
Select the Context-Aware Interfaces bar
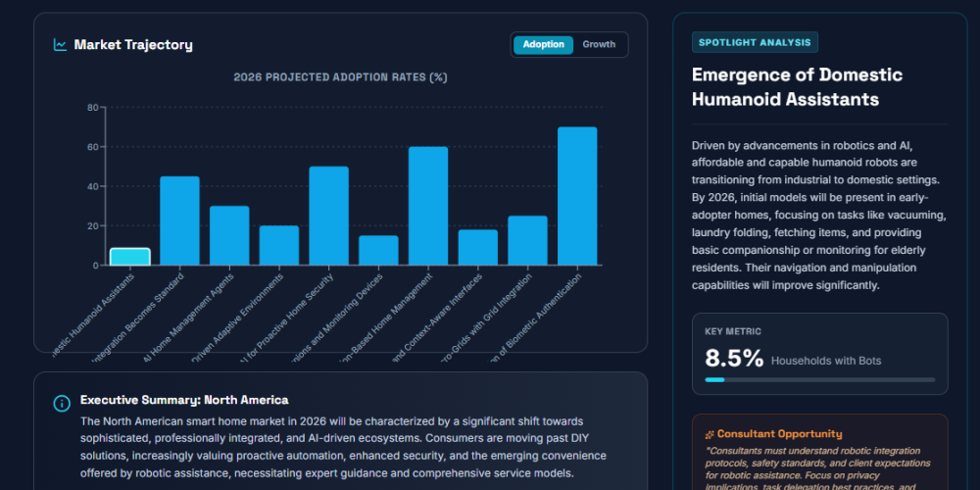tap(478, 247)
